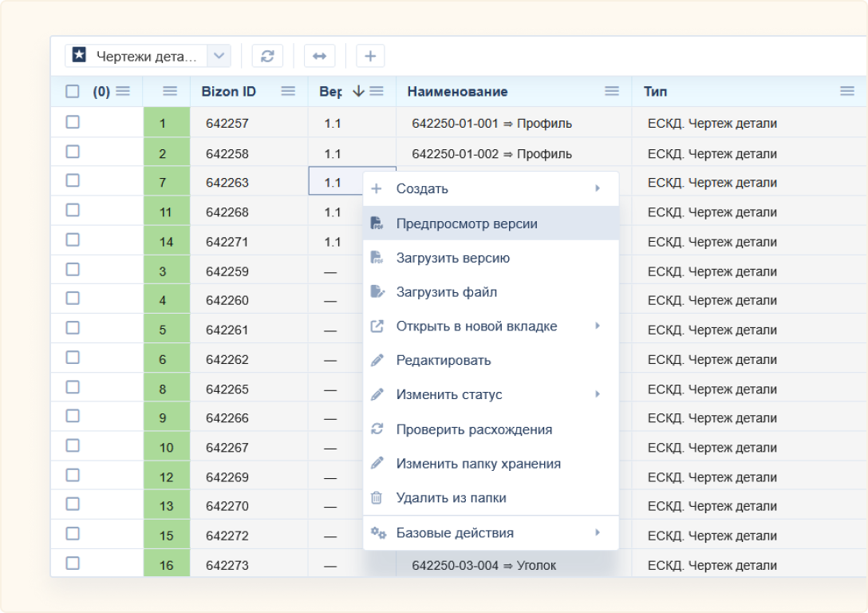Open the Тип column menu icon

pyautogui.click(x=847, y=92)
